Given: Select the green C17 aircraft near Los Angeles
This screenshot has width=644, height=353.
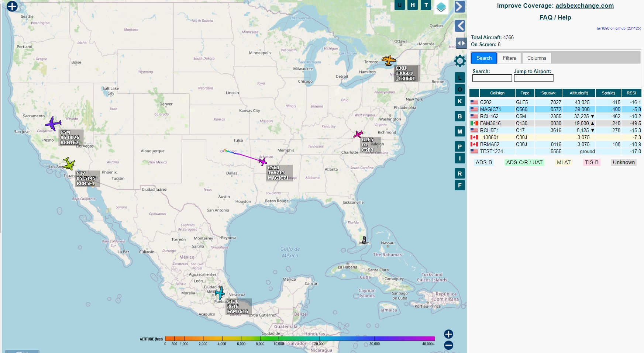Looking at the screenshot, I should tap(69, 163).
